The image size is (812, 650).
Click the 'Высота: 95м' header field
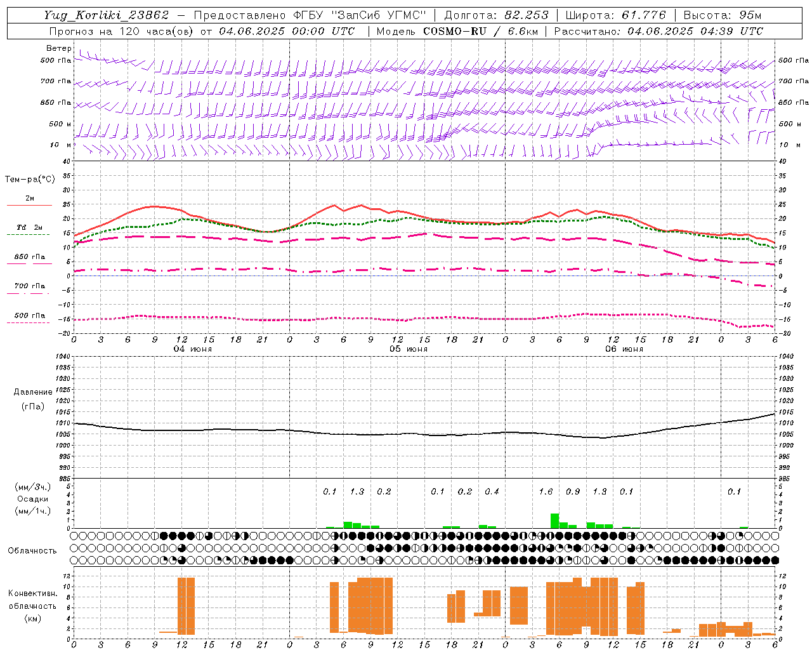(722, 15)
